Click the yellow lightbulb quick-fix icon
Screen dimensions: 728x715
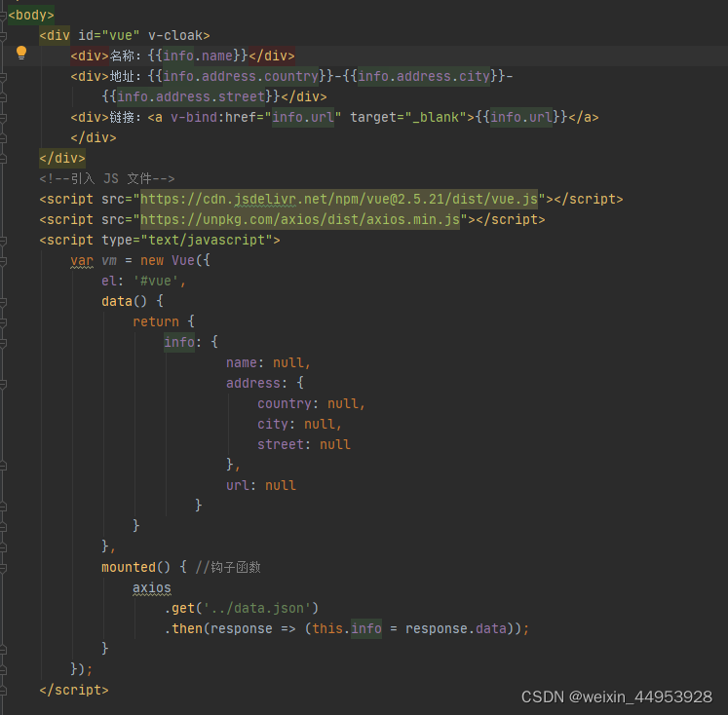[x=21, y=53]
